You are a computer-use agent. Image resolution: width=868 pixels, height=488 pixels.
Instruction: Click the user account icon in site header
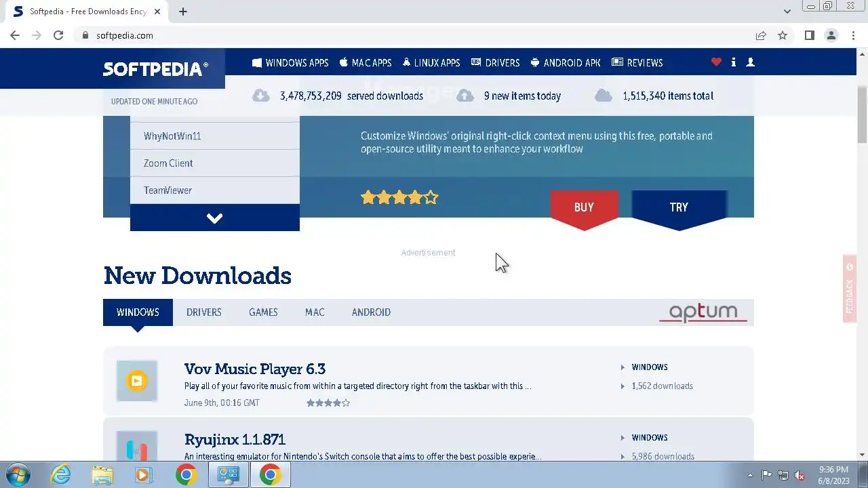coord(750,62)
